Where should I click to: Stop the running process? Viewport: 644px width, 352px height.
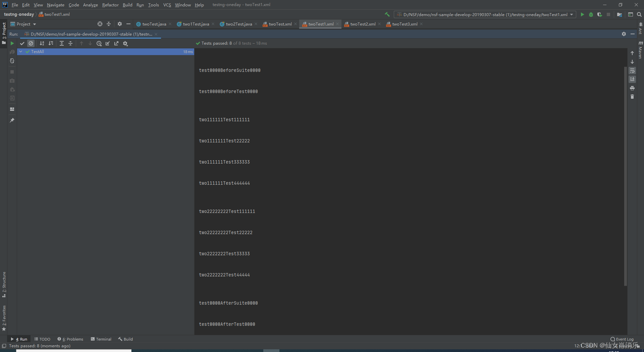tap(12, 72)
